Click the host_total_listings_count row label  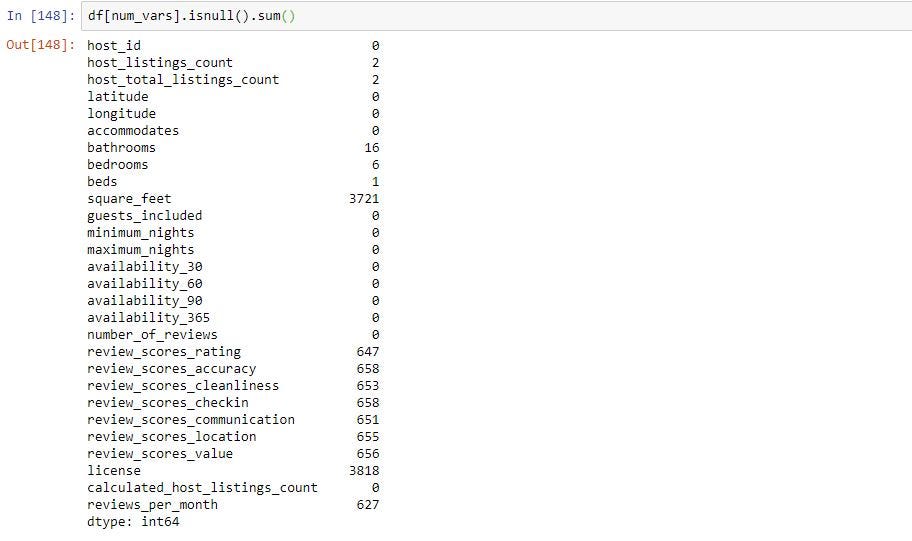coord(183,80)
